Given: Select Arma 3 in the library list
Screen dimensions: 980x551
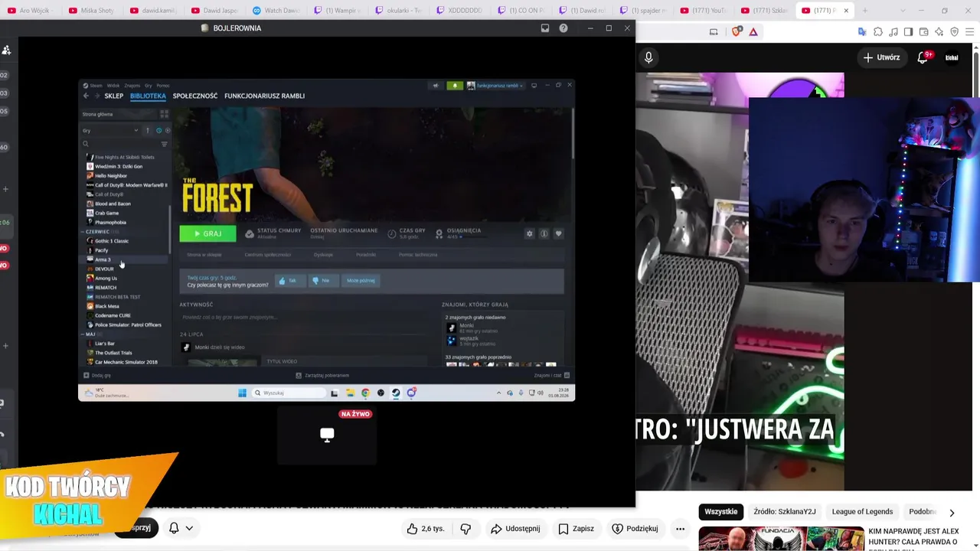Looking at the screenshot, I should point(124,259).
